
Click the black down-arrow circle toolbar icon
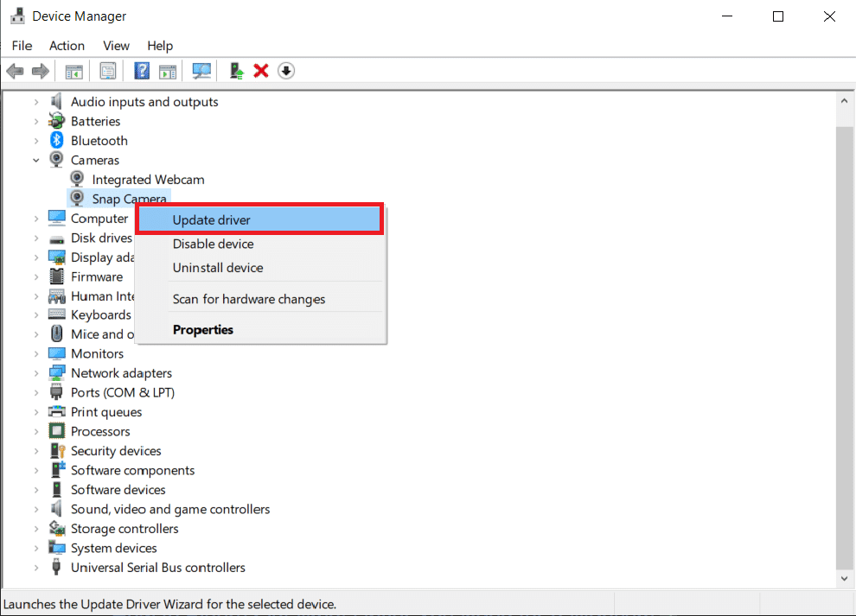click(286, 71)
